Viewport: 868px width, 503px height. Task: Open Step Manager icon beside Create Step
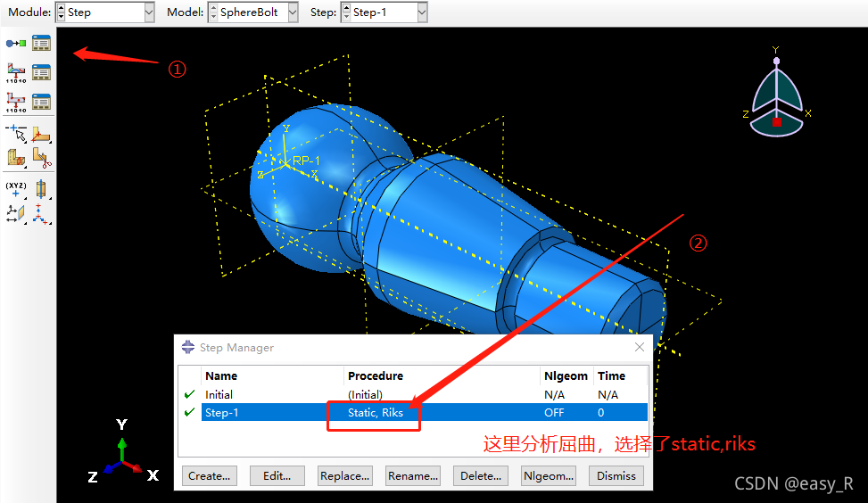41,43
